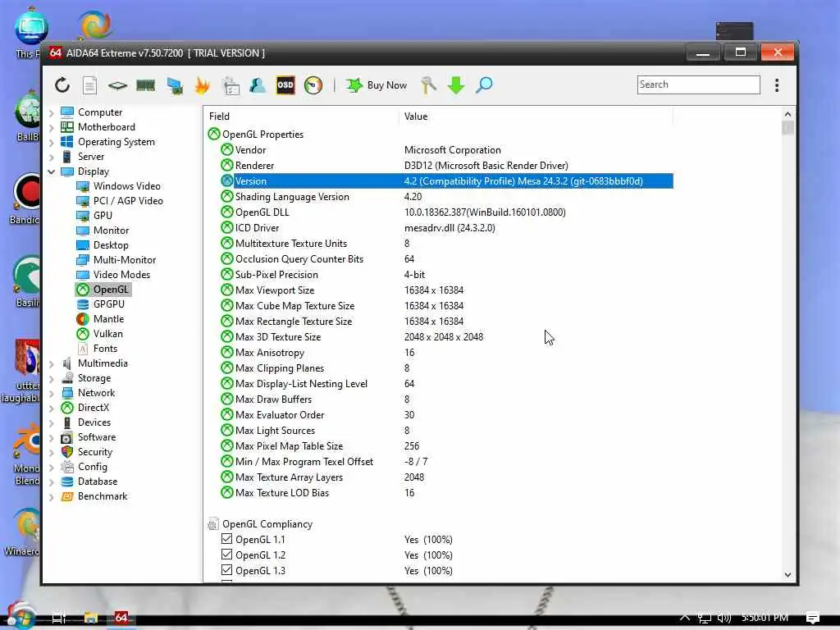840x630 pixels.
Task: Expand the Server tree node
Action: tap(52, 157)
